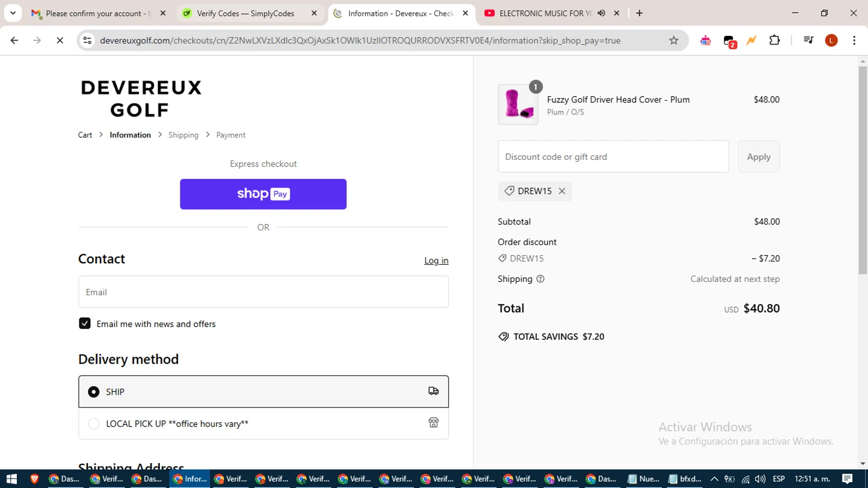Click the Information breadcrumb step
868x488 pixels.
click(130, 135)
